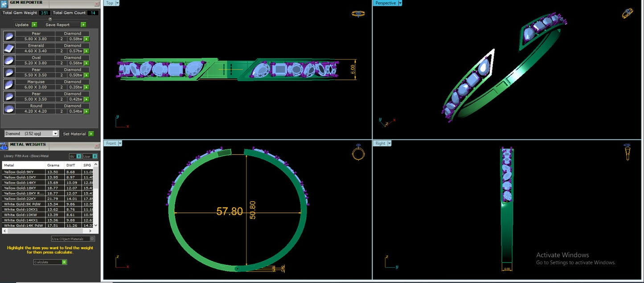This screenshot has height=283, width=644.
Task: Toggle the GV library option
Action: pos(75,156)
